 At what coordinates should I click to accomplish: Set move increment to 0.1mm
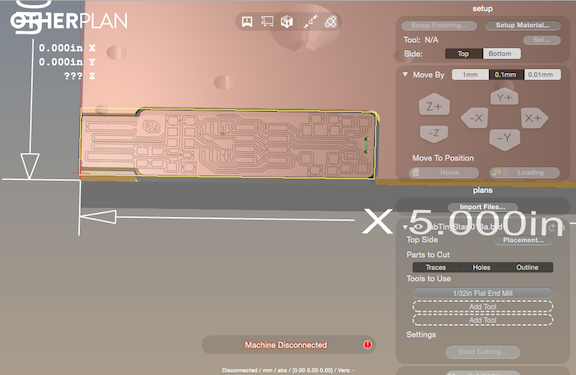pyautogui.click(x=506, y=75)
